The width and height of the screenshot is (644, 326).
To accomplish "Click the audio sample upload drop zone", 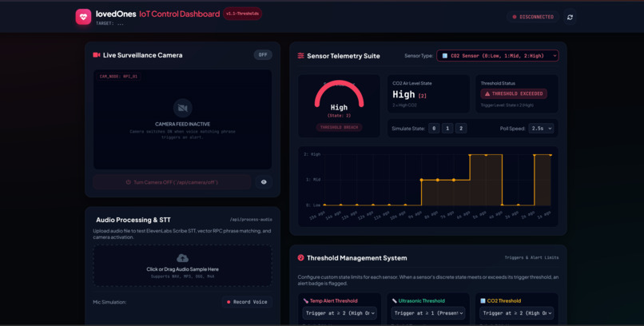I will tap(182, 265).
